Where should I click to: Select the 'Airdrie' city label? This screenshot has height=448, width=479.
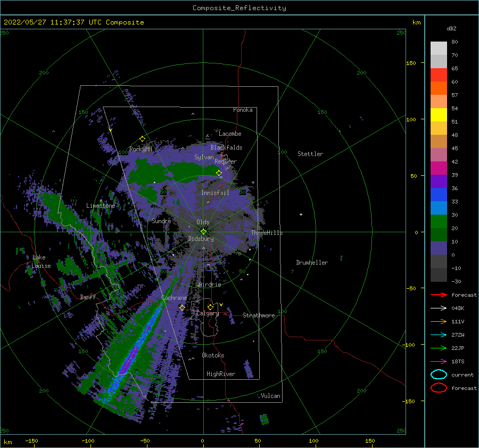coord(210,284)
